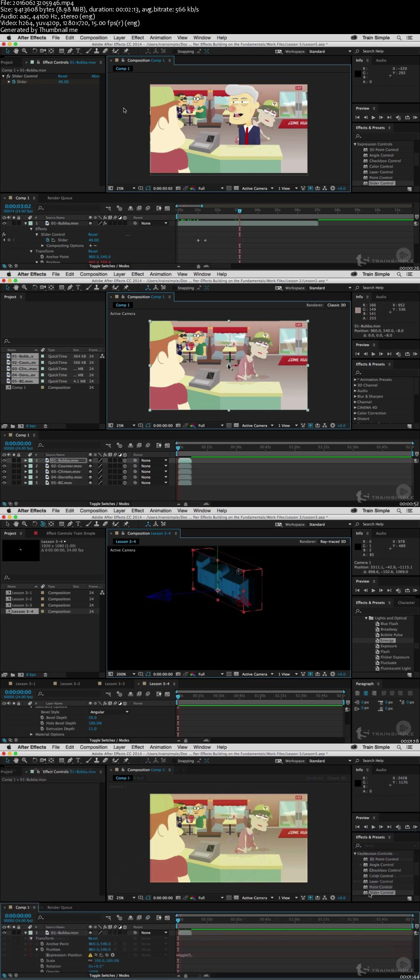Image resolution: width=420 pixels, height=980 pixels.
Task: Hide the 05-BG.mov layer eye
Action: (4, 483)
